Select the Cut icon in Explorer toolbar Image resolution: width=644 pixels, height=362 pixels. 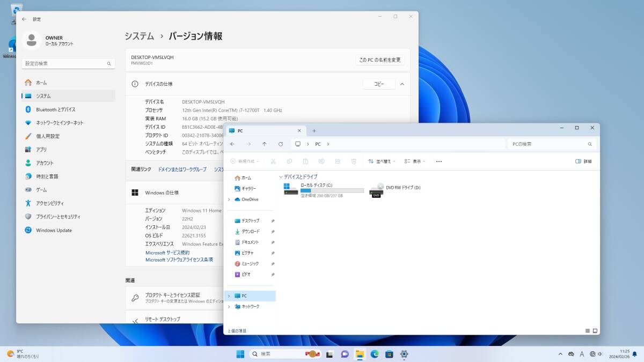click(273, 161)
